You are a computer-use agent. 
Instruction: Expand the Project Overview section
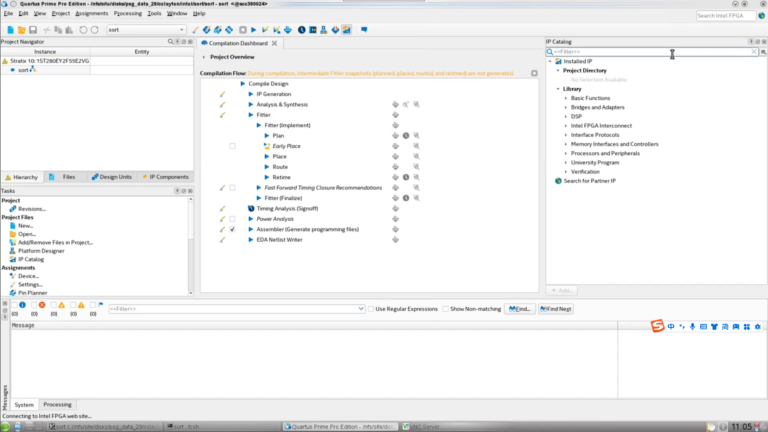pyautogui.click(x=204, y=57)
